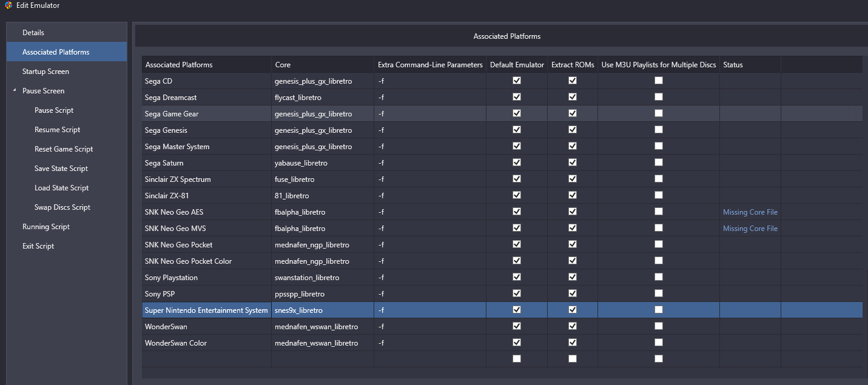Check Default Emulator in empty bottom row

517,359
